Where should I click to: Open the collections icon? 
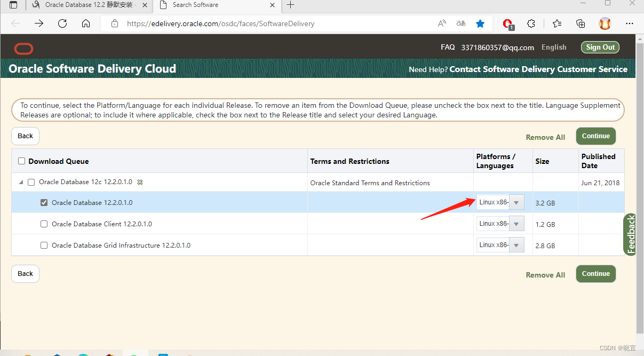pyautogui.click(x=581, y=23)
